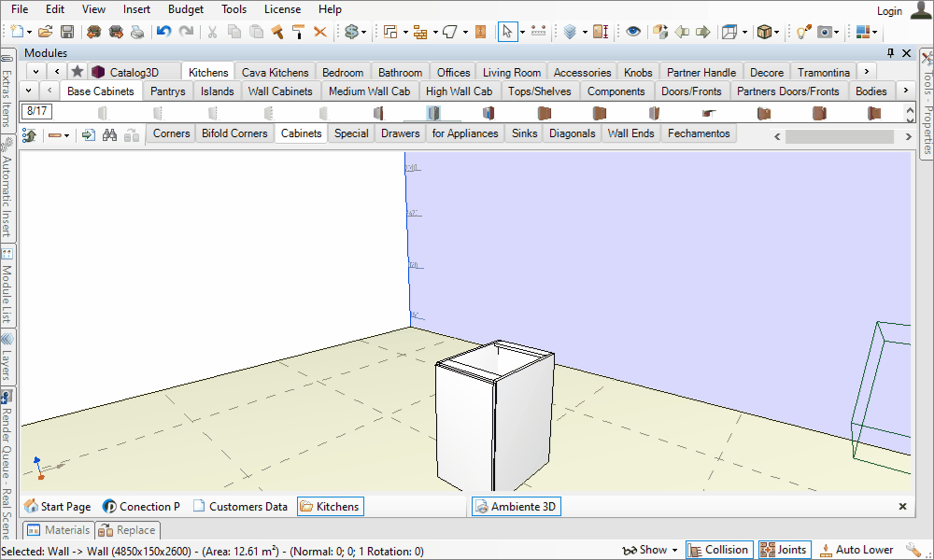This screenshot has width=934, height=560.
Task: Select the arrow pointer selection tool
Action: pos(506,32)
